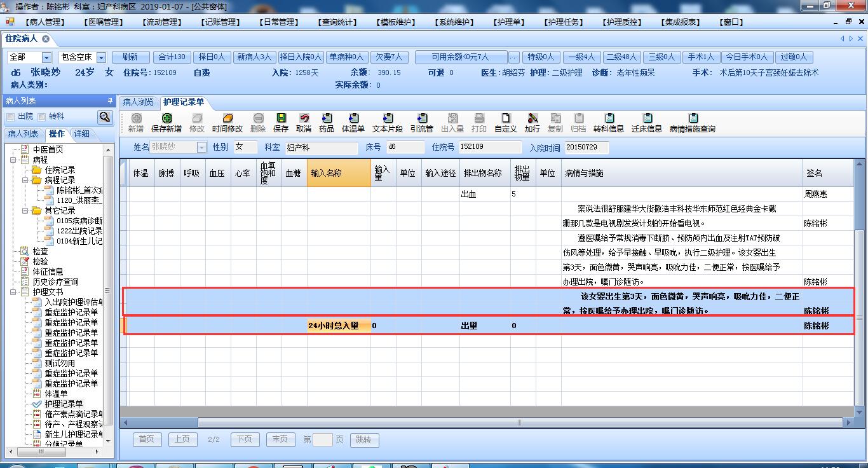Image resolution: width=868 pixels, height=468 pixels.
Task: Click the magnifier search button in 病人列表
Action: point(105,117)
